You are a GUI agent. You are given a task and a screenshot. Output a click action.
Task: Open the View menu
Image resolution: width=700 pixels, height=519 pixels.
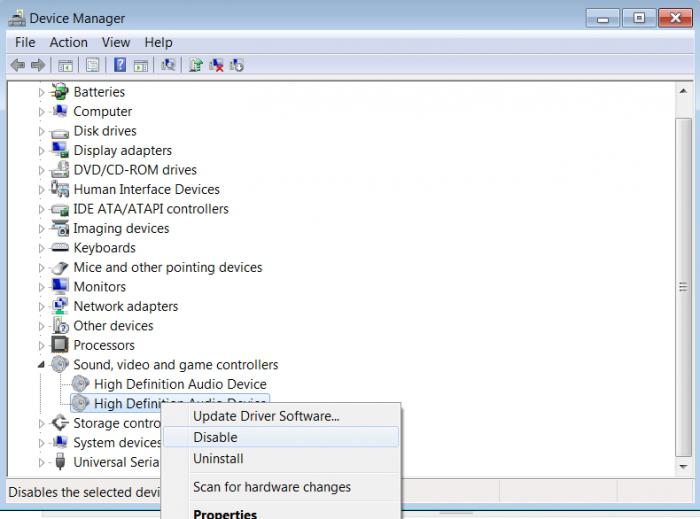click(116, 42)
